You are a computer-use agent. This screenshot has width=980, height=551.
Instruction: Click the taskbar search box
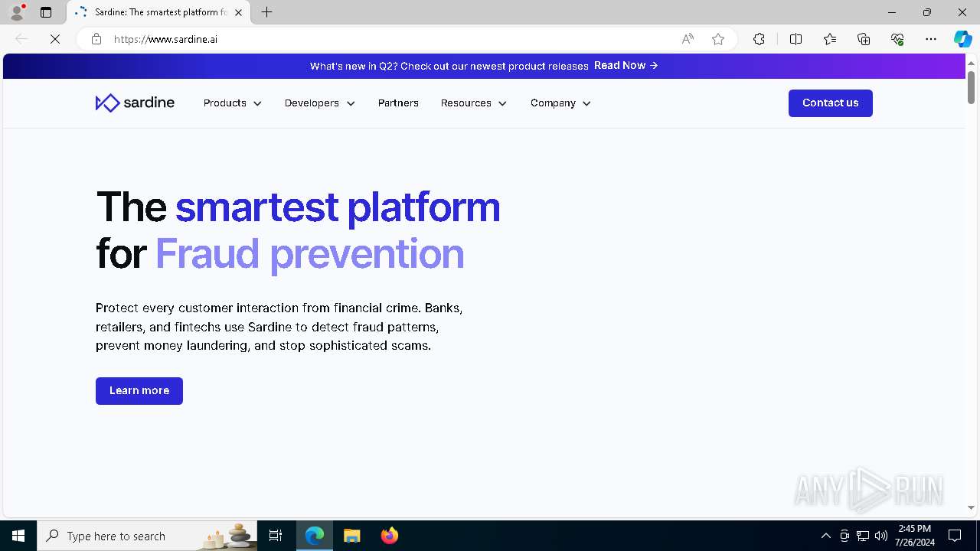pos(147,536)
